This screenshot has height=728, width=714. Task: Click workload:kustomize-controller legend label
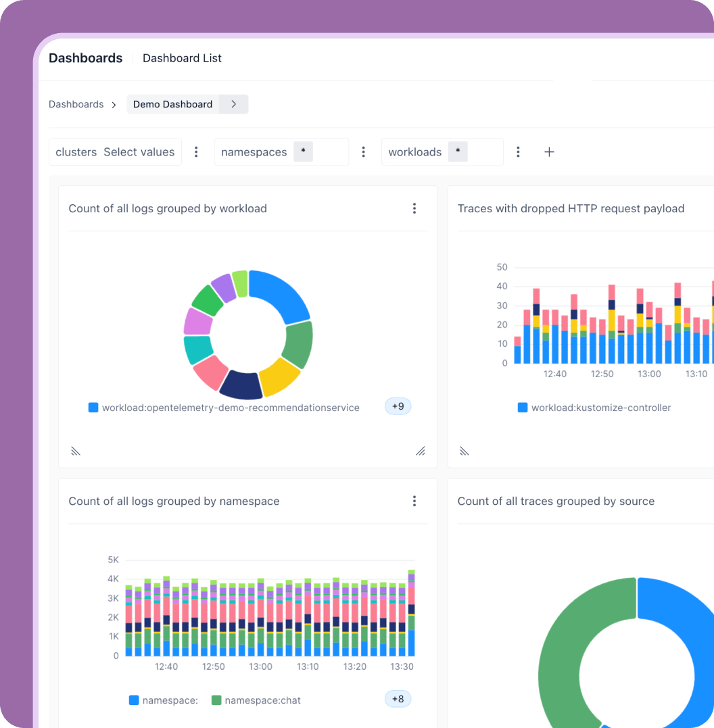click(601, 408)
